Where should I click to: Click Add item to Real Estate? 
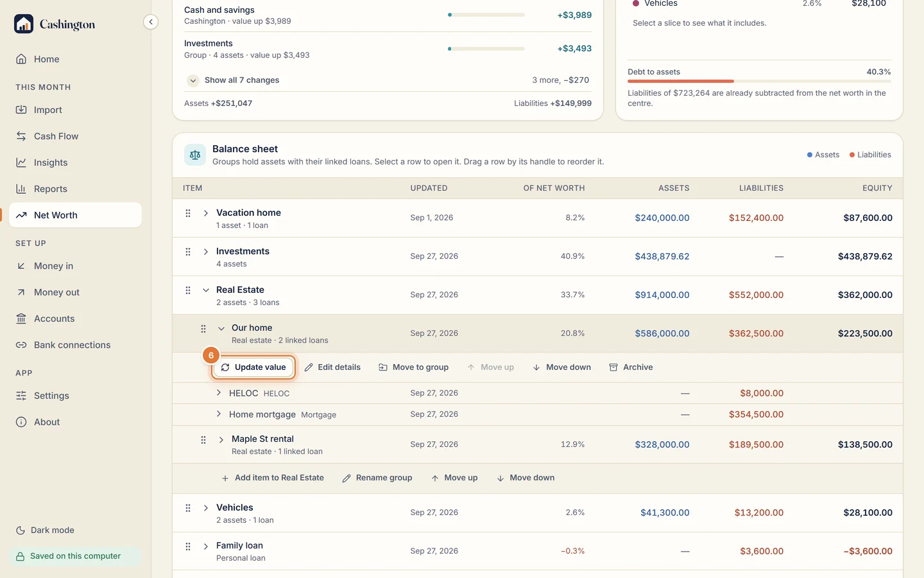pyautogui.click(x=273, y=478)
